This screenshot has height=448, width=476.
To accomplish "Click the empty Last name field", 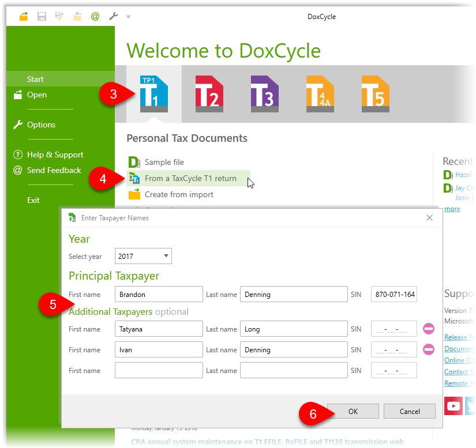I will coord(294,370).
